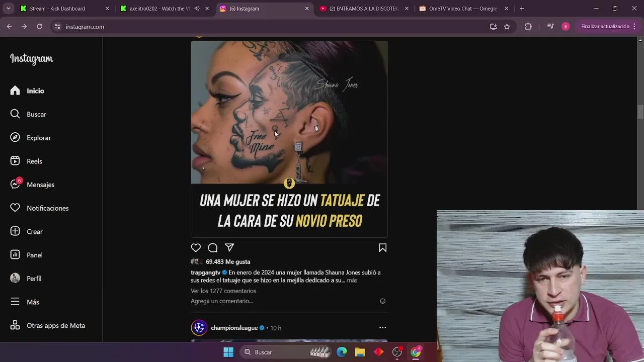
Task: Open Notificaciones heart icon in sidebar
Action: [x=15, y=208]
